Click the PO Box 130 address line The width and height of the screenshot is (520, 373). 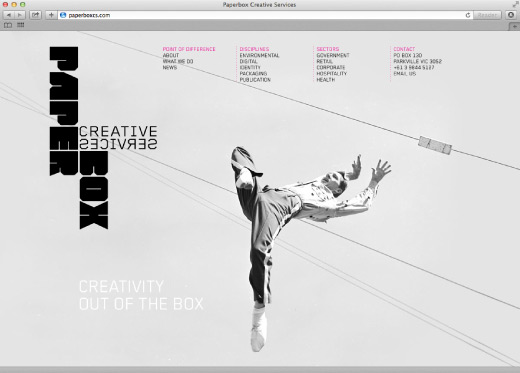point(407,55)
